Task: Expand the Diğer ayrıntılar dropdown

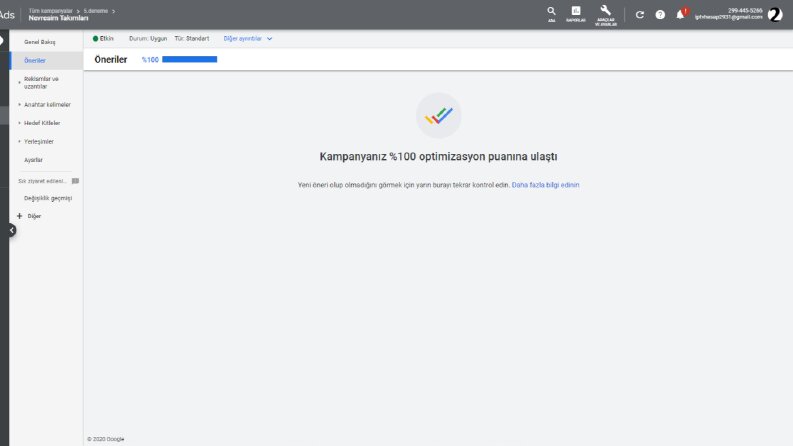Action: [x=248, y=38]
